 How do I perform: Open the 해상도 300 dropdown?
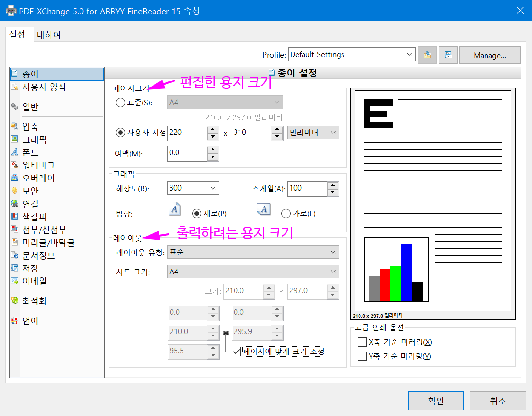(193, 188)
